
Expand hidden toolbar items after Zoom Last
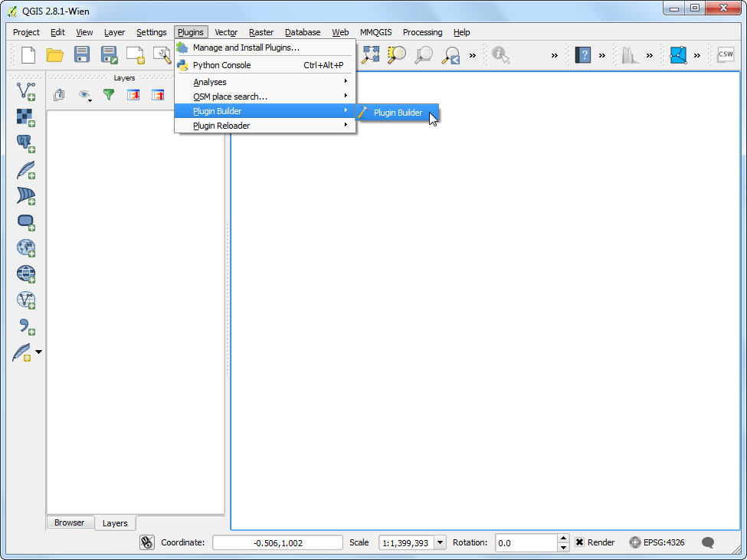473,55
